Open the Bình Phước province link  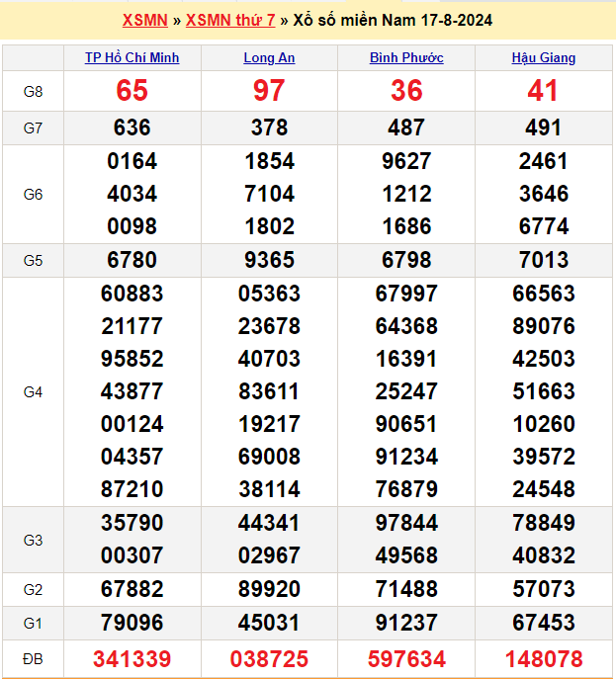pos(406,58)
